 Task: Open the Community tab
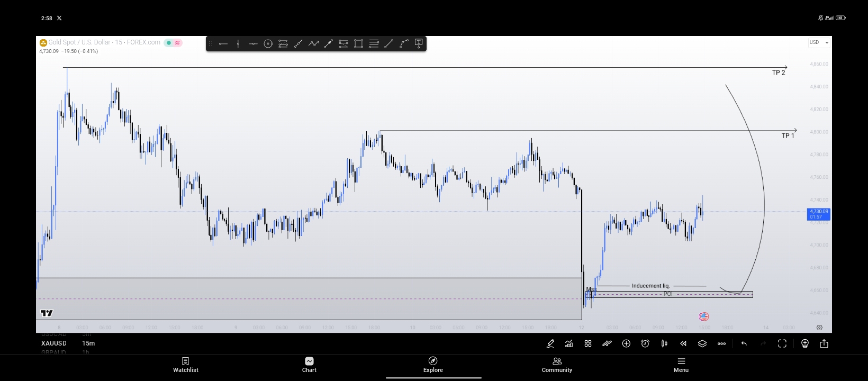557,365
